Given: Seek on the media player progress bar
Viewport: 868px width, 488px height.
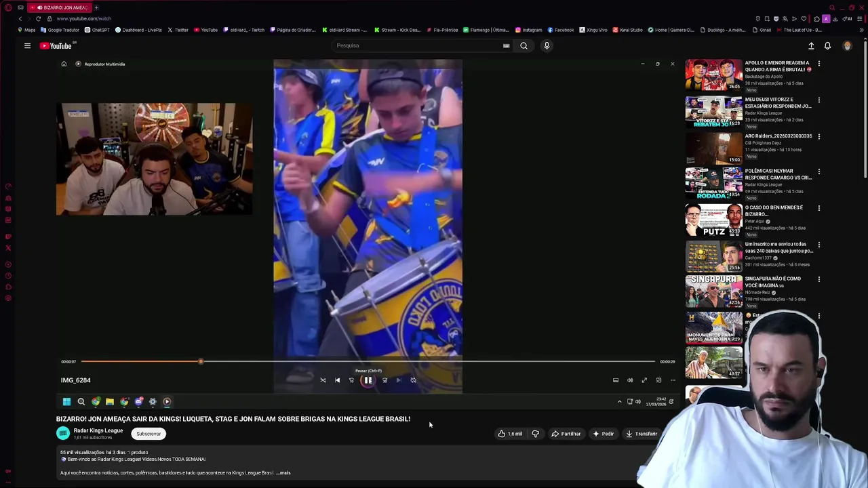Looking at the screenshot, I should point(368,361).
